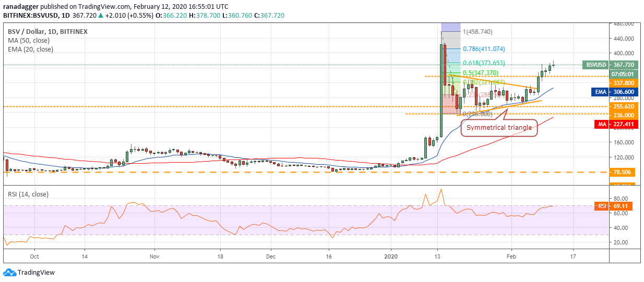Click the Nov date on time axis
This screenshot has height=282, width=644.
click(153, 256)
